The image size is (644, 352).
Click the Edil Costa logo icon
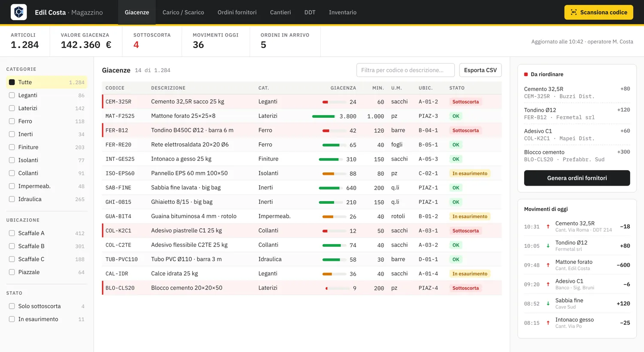pyautogui.click(x=18, y=12)
